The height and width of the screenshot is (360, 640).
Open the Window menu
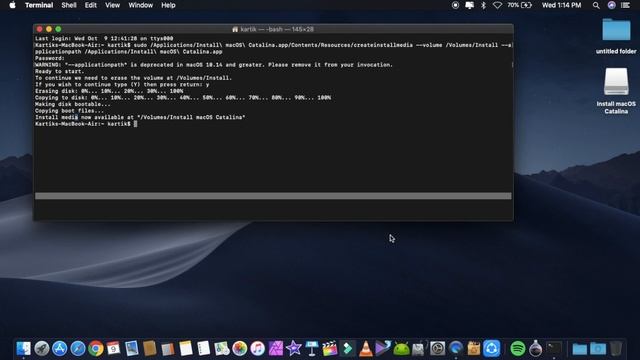point(140,5)
